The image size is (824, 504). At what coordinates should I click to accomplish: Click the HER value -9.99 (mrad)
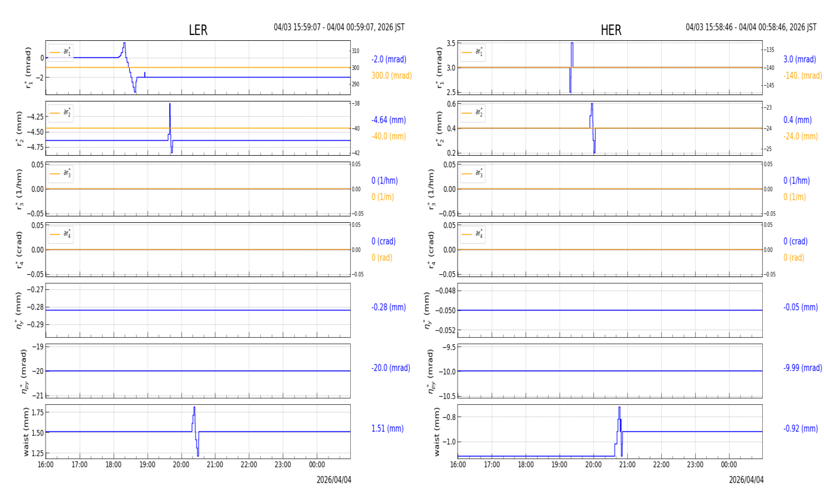[x=802, y=368]
